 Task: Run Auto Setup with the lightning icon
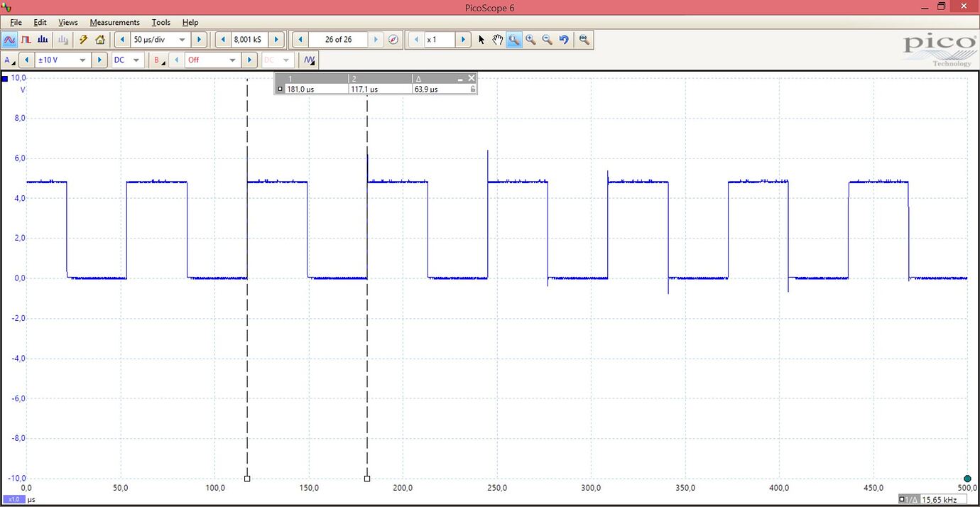[x=83, y=39]
